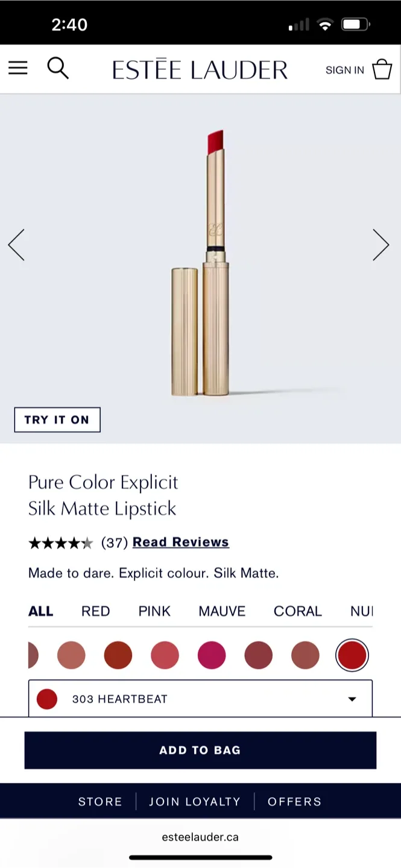Viewport: 401px width, 868px height.
Task: Open the dropdown chevron arrow
Action: (352, 699)
